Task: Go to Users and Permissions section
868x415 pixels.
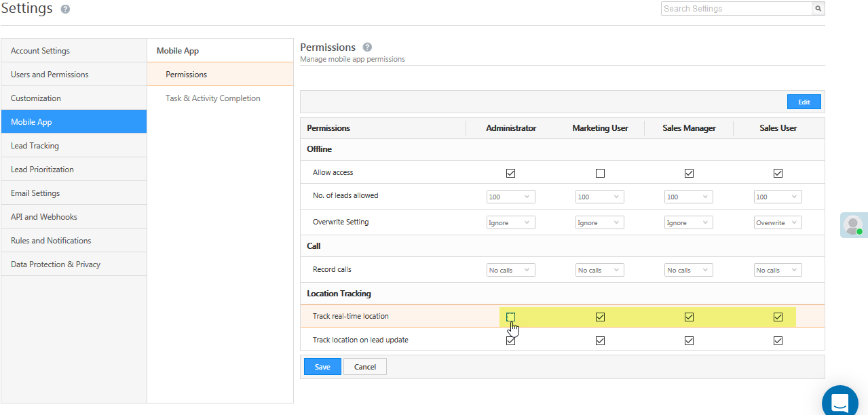Action: [50, 75]
